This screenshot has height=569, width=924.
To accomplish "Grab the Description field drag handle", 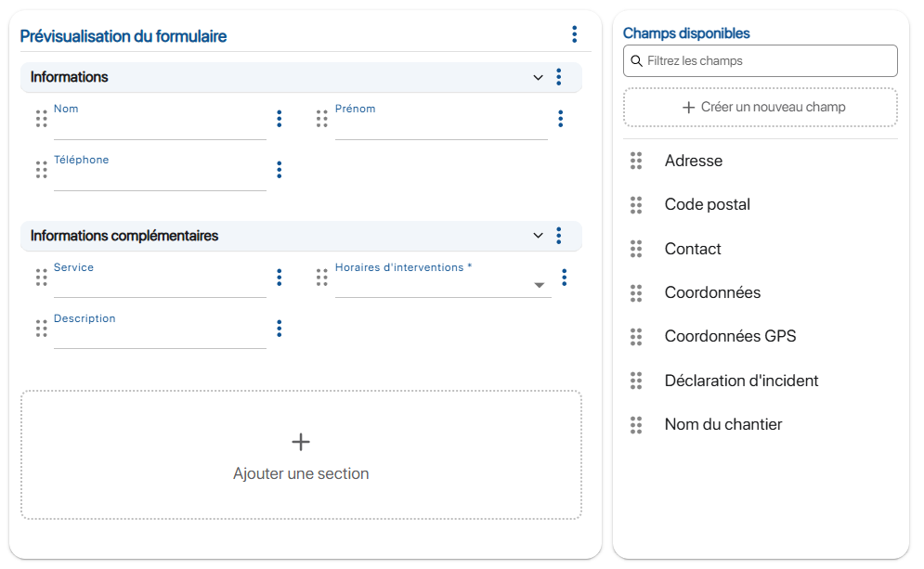I will click(x=41, y=328).
